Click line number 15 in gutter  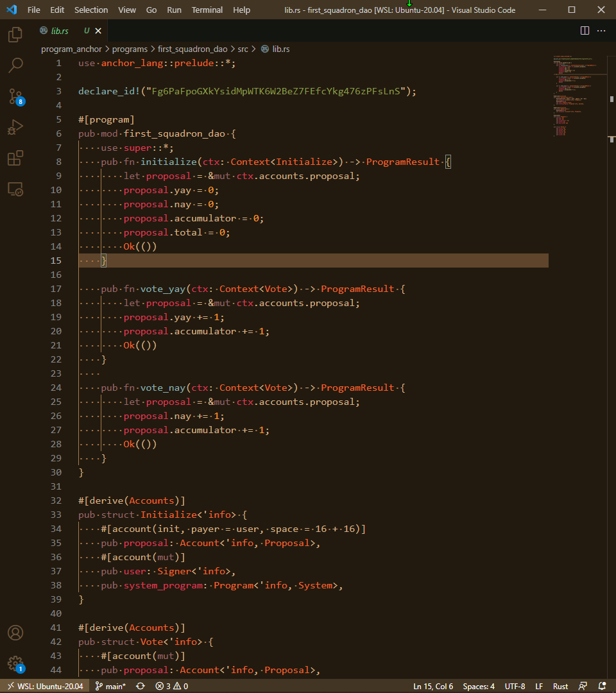pyautogui.click(x=56, y=261)
